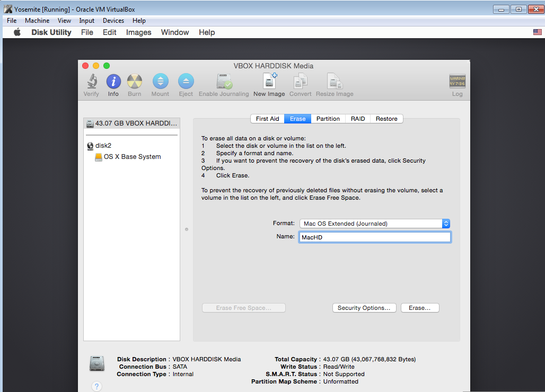Open the VirtualBox Help menu

[139, 21]
